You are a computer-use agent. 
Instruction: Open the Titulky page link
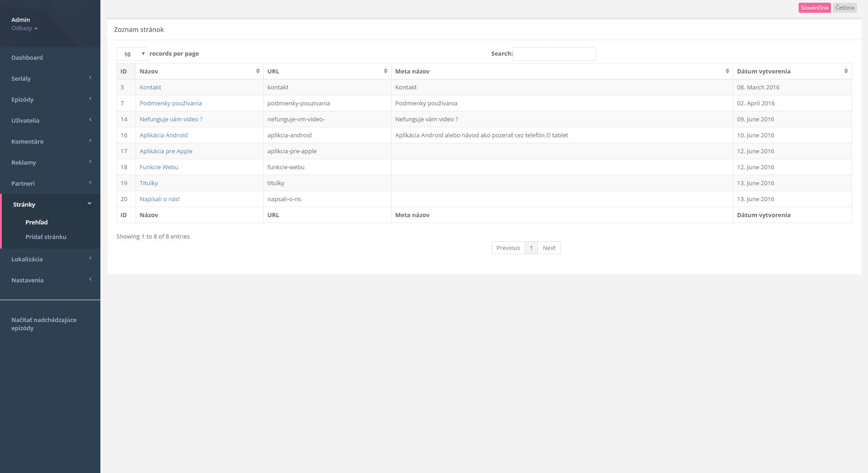click(x=149, y=183)
